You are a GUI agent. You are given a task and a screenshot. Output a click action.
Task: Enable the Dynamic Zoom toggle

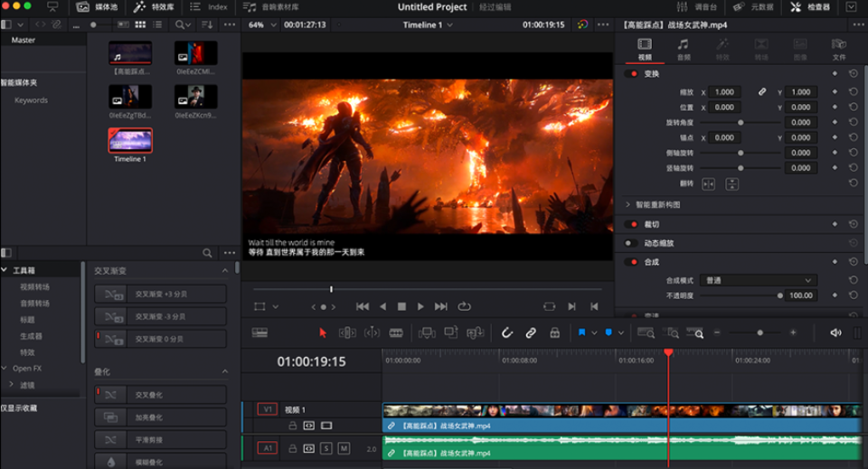point(631,243)
